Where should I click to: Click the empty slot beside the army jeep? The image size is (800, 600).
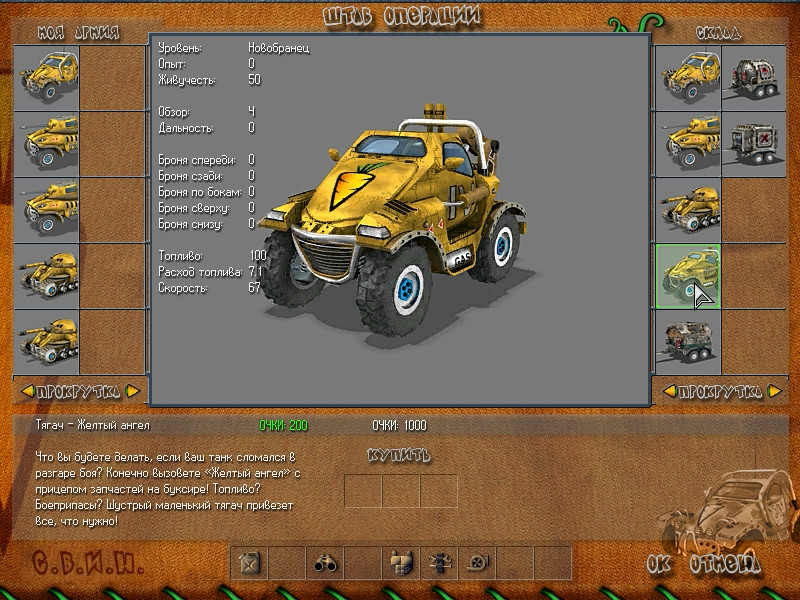(112, 78)
